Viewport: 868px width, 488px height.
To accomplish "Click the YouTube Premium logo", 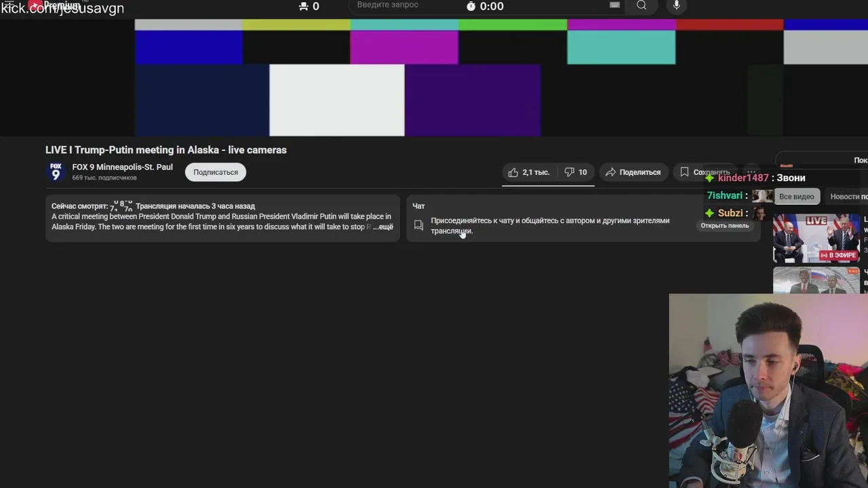I will pyautogui.click(x=56, y=5).
